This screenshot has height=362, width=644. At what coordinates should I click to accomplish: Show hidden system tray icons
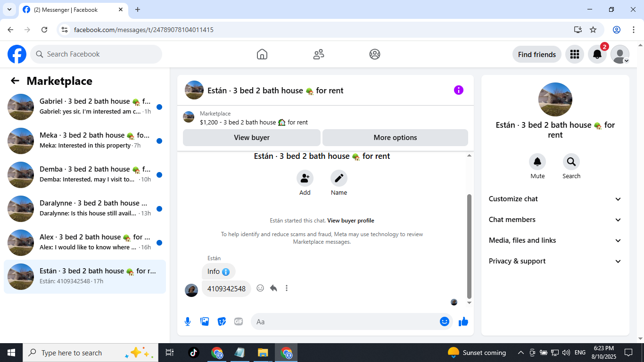[521, 353]
